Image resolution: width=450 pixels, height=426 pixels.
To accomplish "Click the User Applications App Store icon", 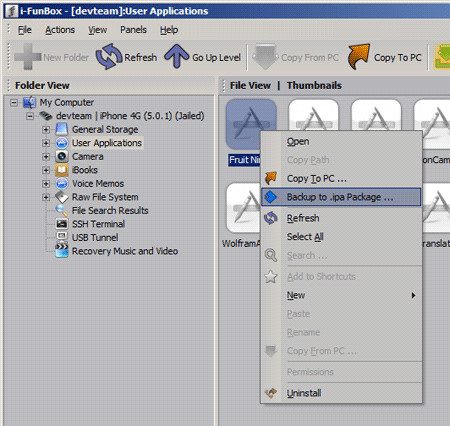I will pyautogui.click(x=62, y=143).
